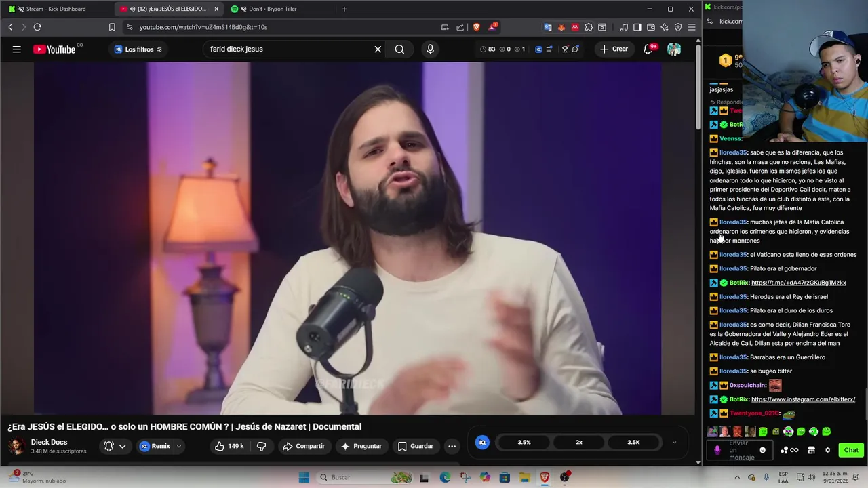Like the video showing 149 k
The image size is (868, 488).
tap(229, 446)
